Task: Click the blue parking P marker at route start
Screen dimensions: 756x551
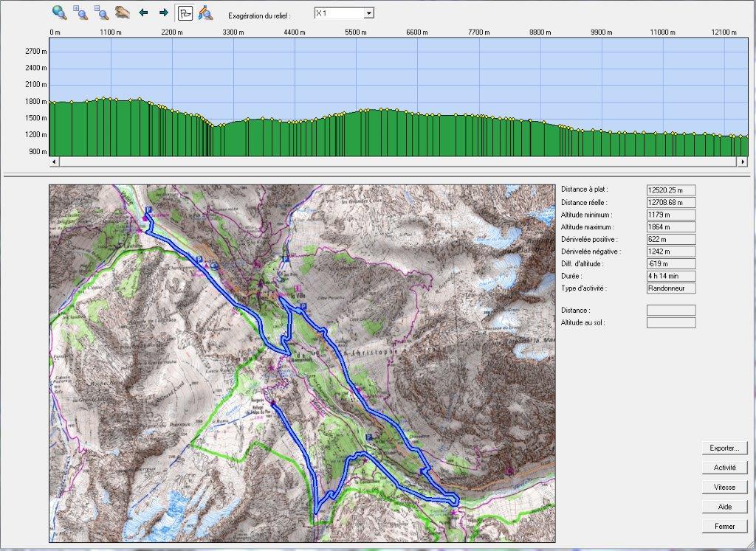Action: point(148,210)
